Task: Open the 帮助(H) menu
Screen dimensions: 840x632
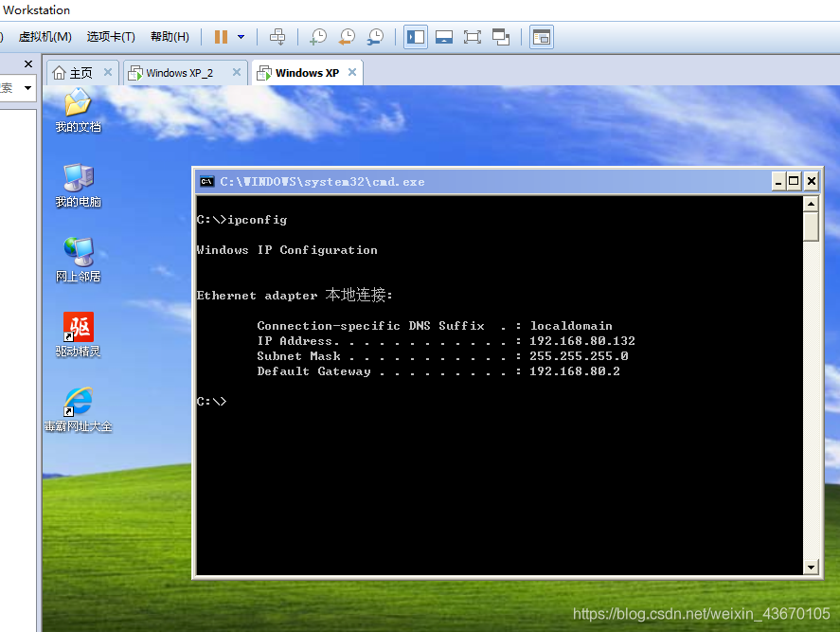Action: [x=170, y=37]
